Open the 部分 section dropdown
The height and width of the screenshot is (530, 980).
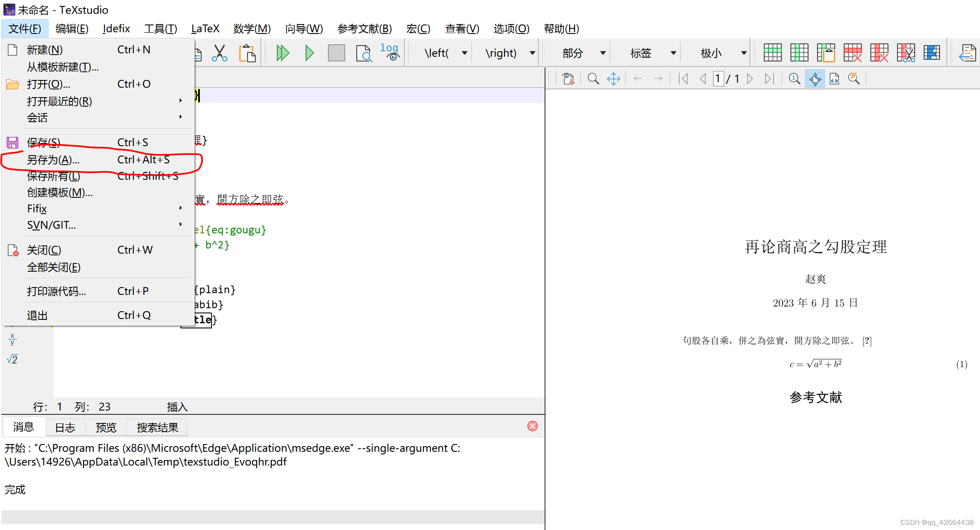click(603, 53)
